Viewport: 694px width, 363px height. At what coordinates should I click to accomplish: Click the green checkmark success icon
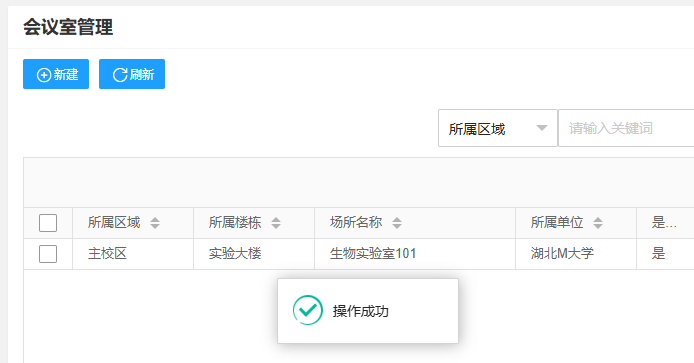[x=308, y=310]
